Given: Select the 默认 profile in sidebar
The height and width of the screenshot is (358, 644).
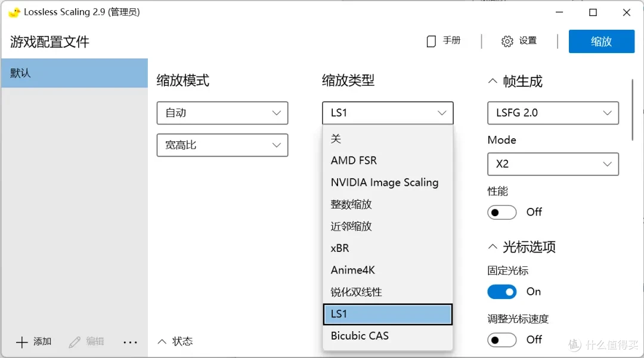Looking at the screenshot, I should [x=75, y=73].
